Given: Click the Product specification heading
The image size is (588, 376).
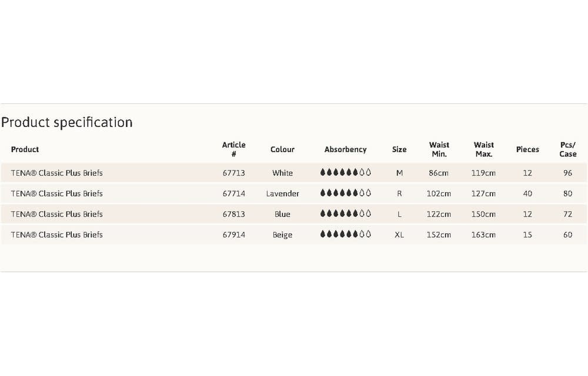Looking at the screenshot, I should click(67, 122).
